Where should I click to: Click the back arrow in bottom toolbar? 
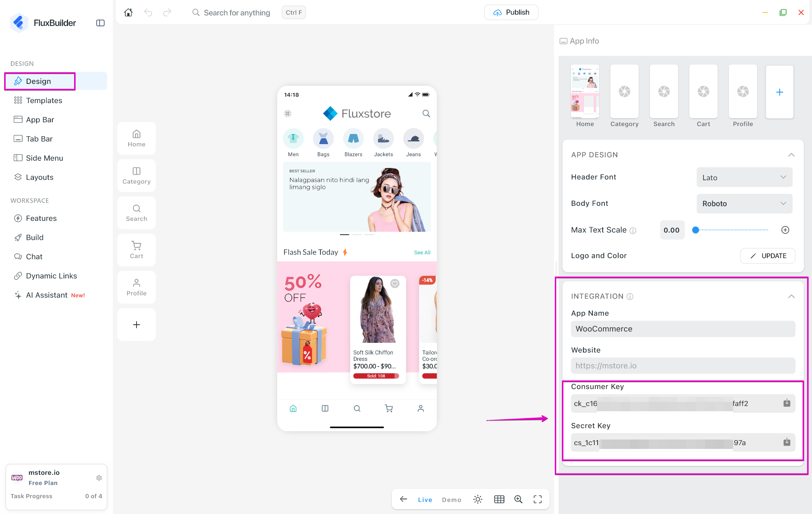click(404, 499)
